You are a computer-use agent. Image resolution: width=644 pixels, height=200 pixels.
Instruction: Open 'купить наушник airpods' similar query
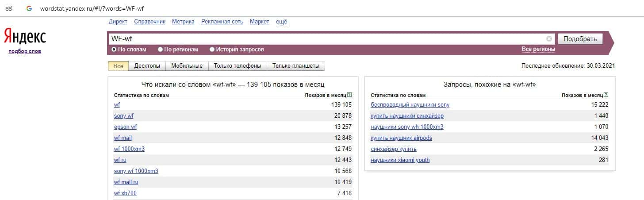(x=401, y=138)
